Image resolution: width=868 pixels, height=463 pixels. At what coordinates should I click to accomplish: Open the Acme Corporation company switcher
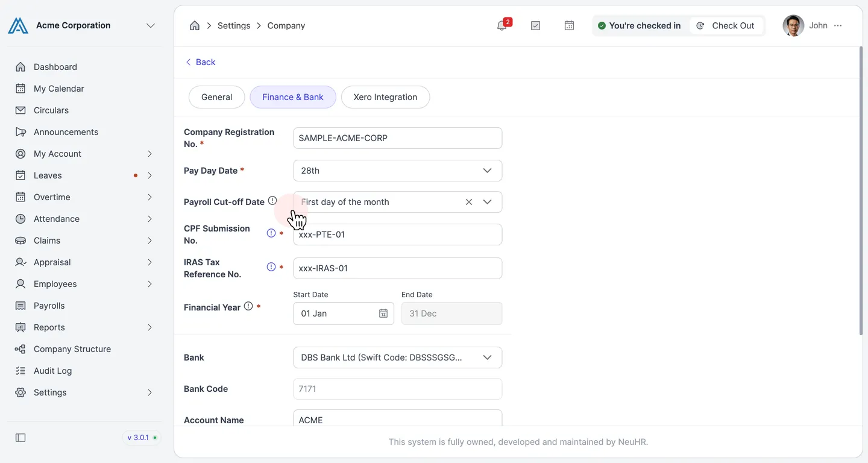tap(151, 25)
